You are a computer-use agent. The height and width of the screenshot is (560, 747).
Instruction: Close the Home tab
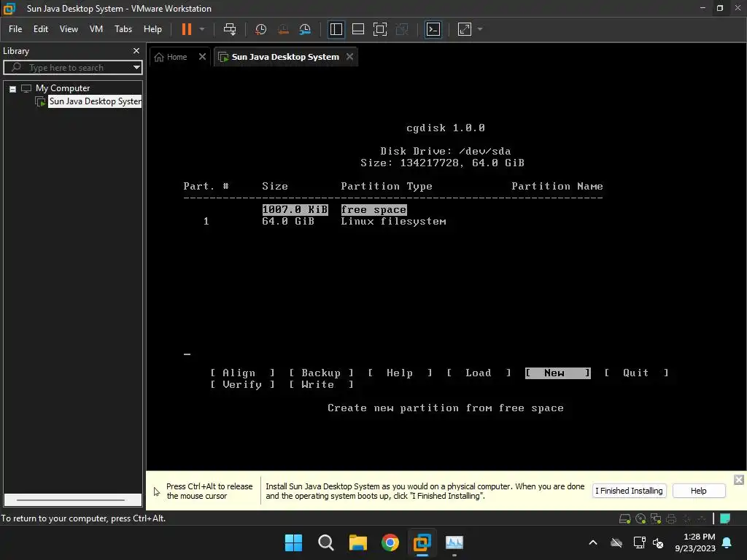tap(203, 57)
